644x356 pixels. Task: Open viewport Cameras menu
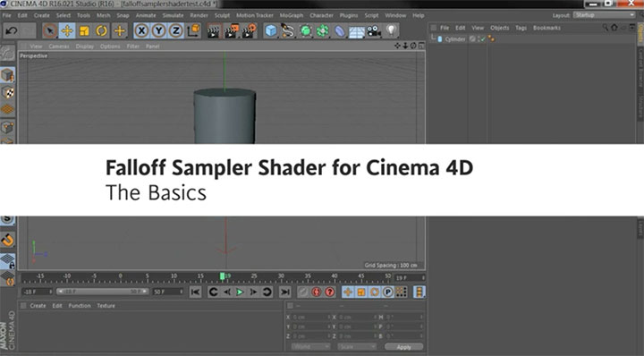tap(59, 46)
